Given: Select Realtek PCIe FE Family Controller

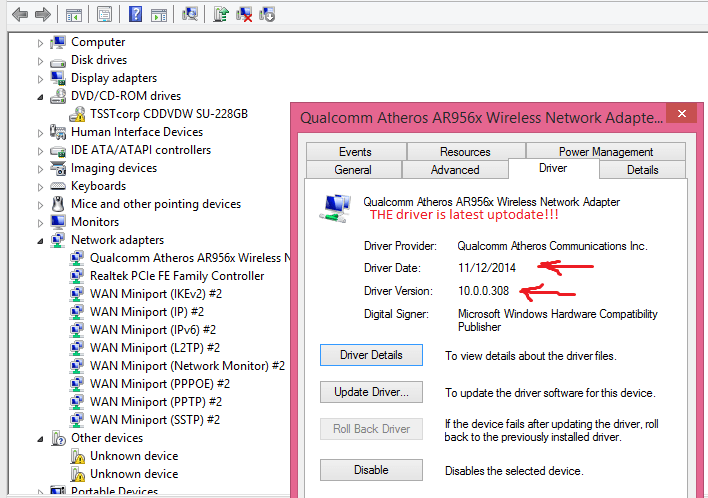Looking at the screenshot, I should [177, 276].
